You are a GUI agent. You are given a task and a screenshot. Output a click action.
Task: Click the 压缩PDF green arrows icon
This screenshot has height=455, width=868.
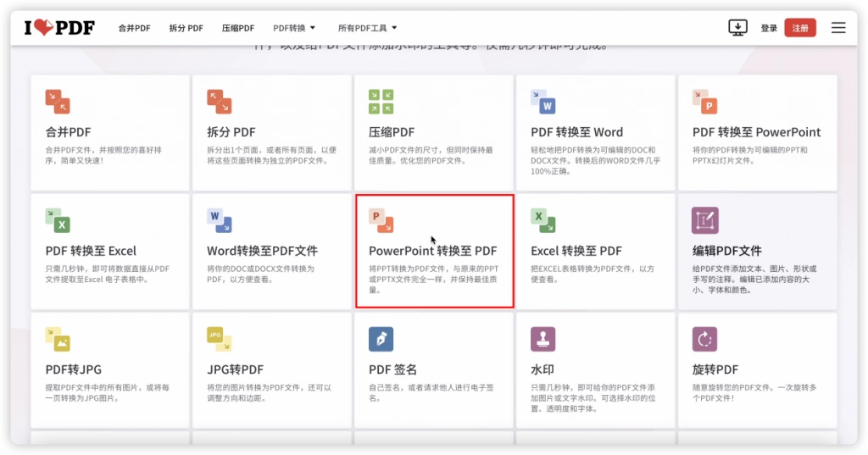(381, 102)
